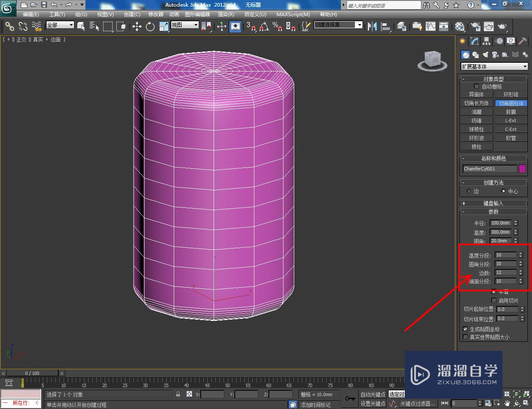Click the 自动关键点 button

click(373, 394)
